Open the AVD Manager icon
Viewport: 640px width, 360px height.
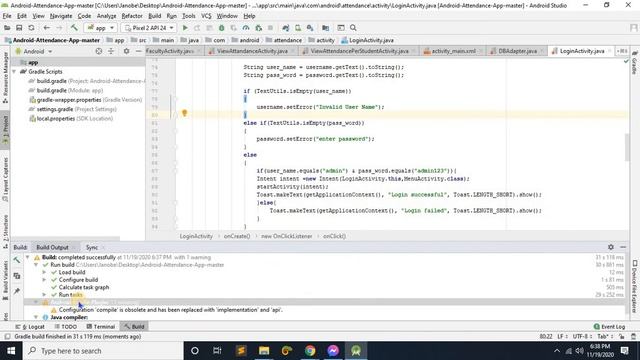[x=298, y=28]
